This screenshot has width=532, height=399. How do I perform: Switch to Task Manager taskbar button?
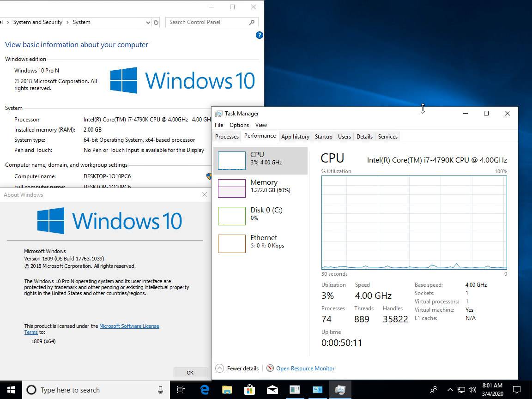(x=340, y=390)
